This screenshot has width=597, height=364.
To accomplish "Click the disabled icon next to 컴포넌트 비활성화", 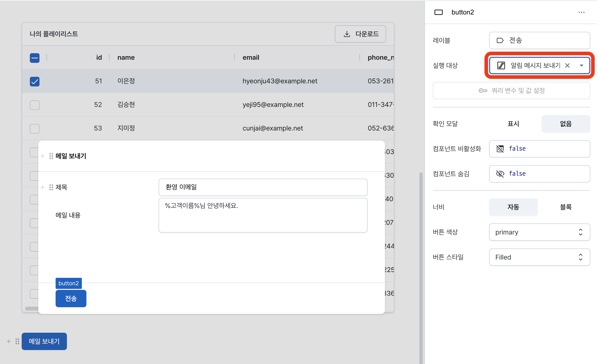I will pos(500,149).
